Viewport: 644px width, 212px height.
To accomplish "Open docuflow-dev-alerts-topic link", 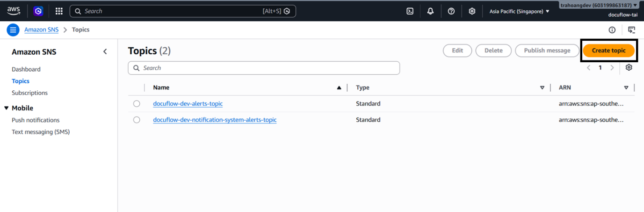I will (x=188, y=104).
